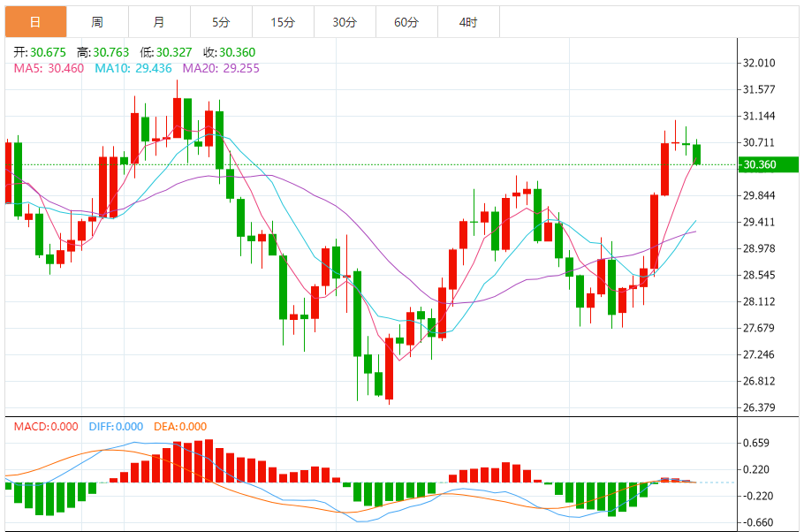The height and width of the screenshot is (532, 804).
Task: Click the 0.659 MACD axis label
Action: [x=756, y=444]
